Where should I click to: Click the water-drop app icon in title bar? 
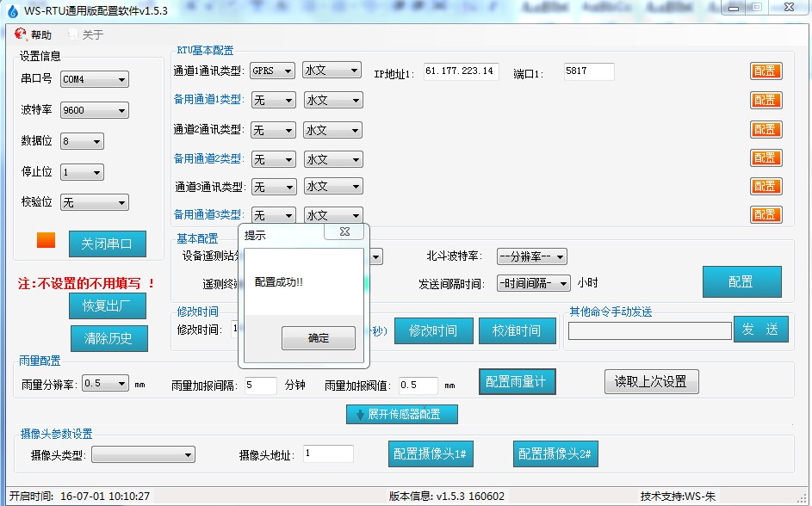(x=13, y=11)
